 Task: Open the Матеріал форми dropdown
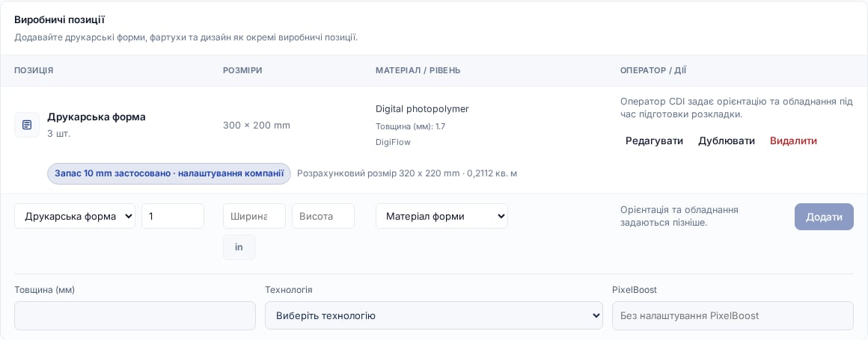pos(441,216)
